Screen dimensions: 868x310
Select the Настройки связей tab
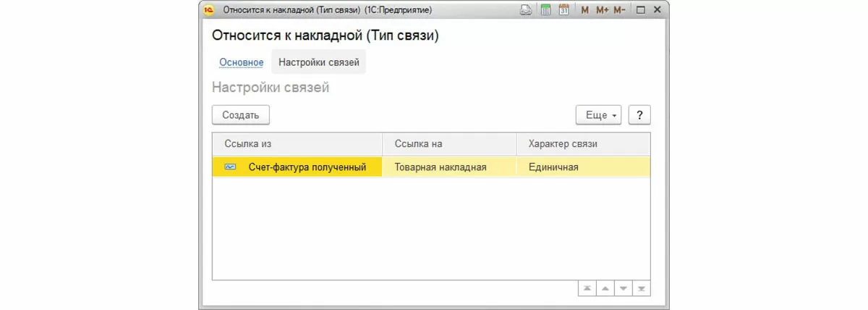point(318,62)
